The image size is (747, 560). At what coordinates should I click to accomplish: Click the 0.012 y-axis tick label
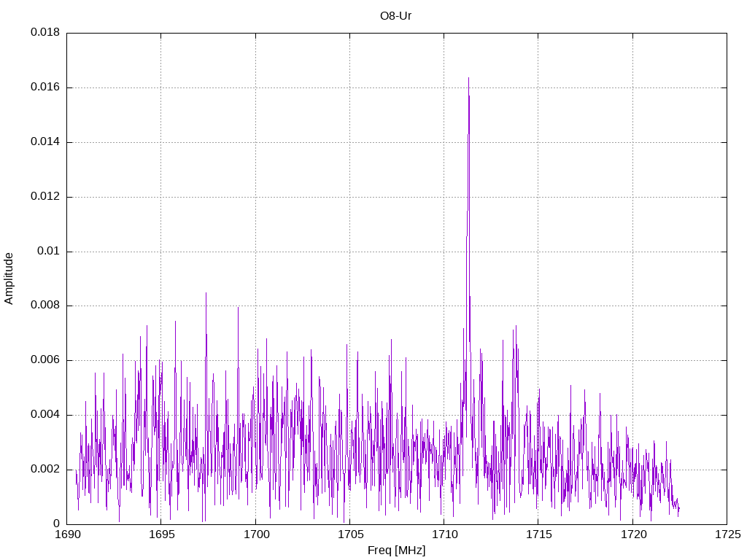pyautogui.click(x=44, y=197)
